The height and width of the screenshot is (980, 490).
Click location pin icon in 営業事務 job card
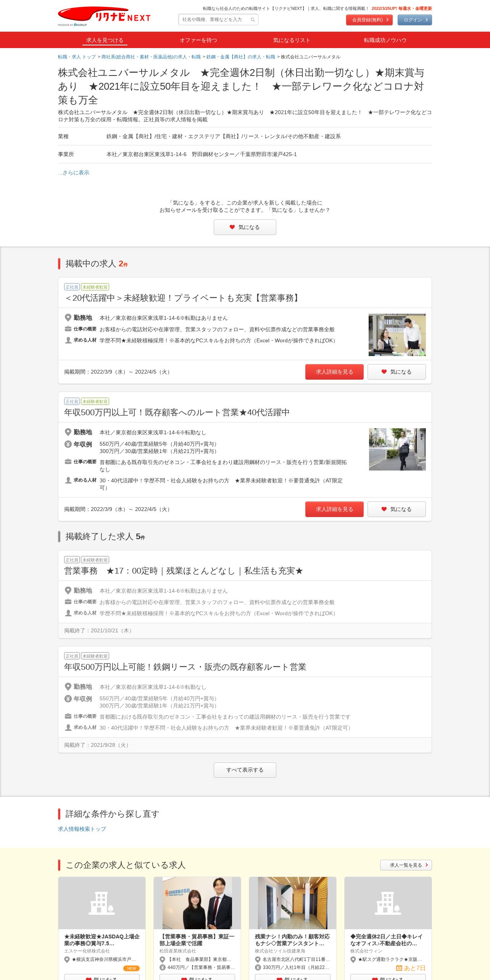tap(68, 318)
